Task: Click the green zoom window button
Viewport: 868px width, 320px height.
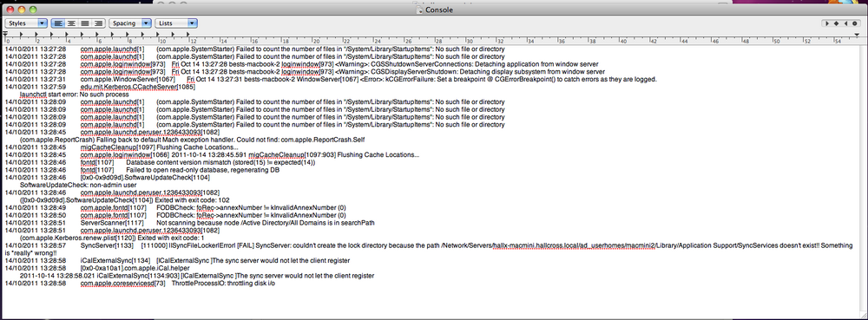Action: point(33,10)
